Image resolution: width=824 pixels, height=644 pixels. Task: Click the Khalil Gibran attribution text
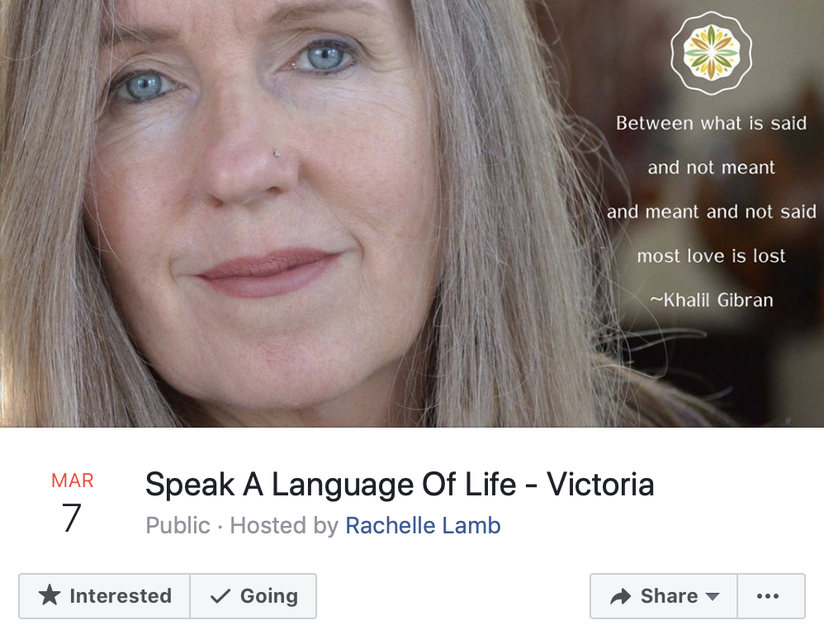coord(712,300)
